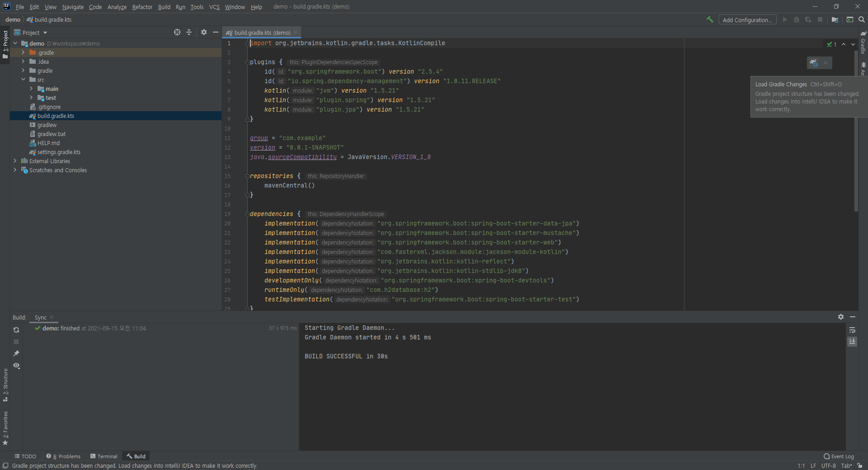The width and height of the screenshot is (868, 470).
Task: Toggle soft-wrap eye icon in Build panel
Action: tap(16, 367)
